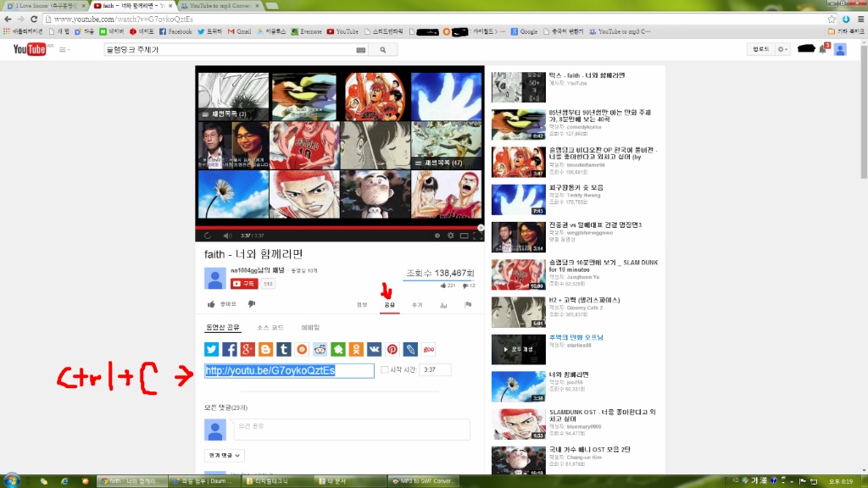Viewport: 868px width, 488px height.
Task: Share the video via Tumblr
Action: click(285, 348)
